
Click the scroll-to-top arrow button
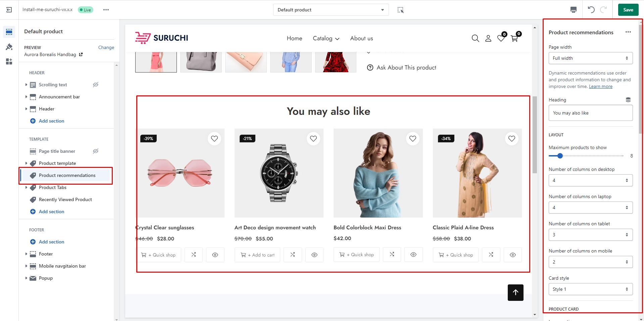click(515, 292)
